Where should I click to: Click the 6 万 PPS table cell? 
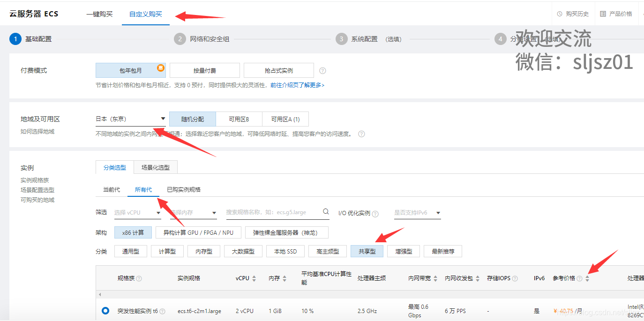(x=456, y=311)
